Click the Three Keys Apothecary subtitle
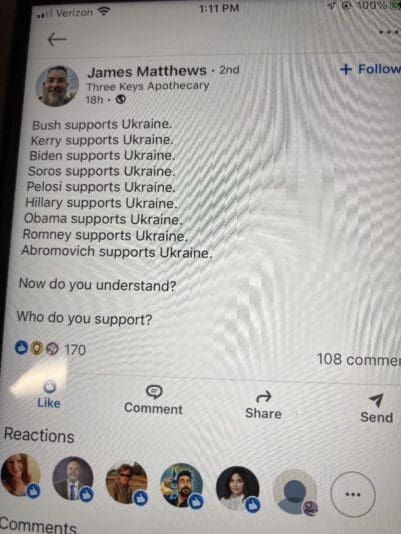401x534 pixels. [x=148, y=87]
